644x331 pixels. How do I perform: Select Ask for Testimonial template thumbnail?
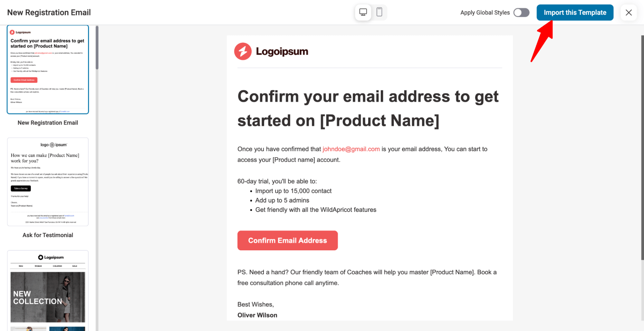48,182
